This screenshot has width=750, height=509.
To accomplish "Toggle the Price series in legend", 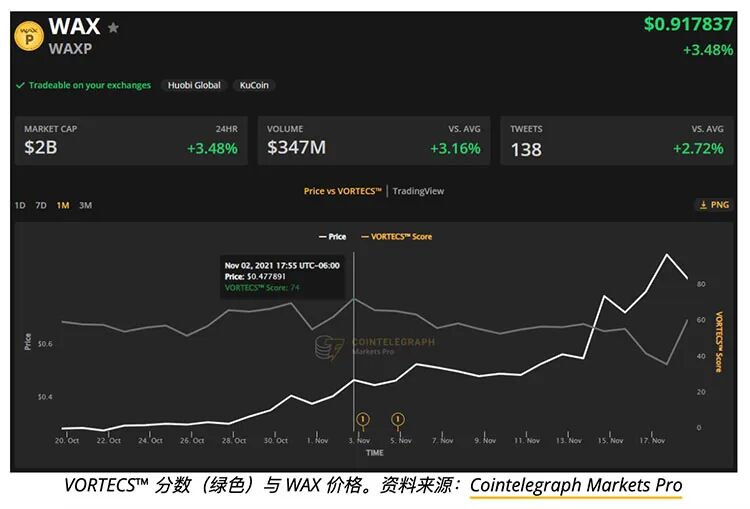I will pyautogui.click(x=332, y=236).
